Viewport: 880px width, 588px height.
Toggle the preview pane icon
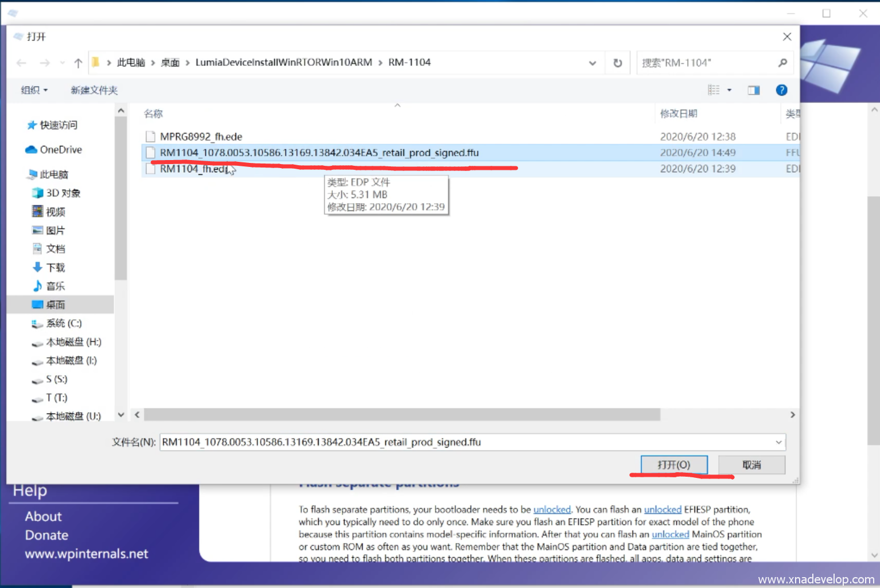coord(754,90)
